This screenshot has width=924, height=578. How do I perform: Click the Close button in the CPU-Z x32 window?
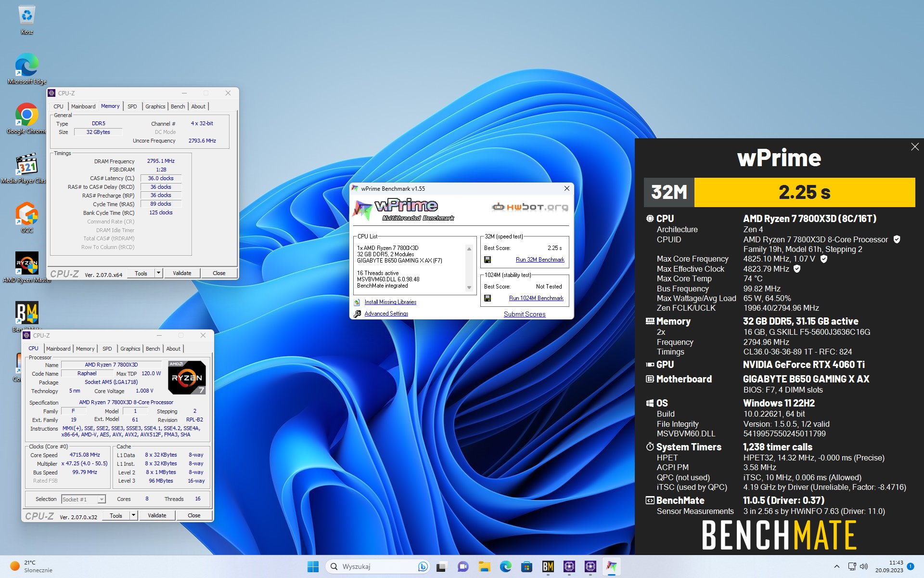(194, 515)
